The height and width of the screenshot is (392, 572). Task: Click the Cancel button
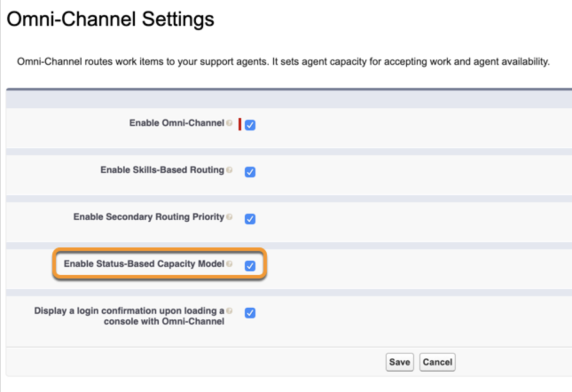(x=437, y=362)
